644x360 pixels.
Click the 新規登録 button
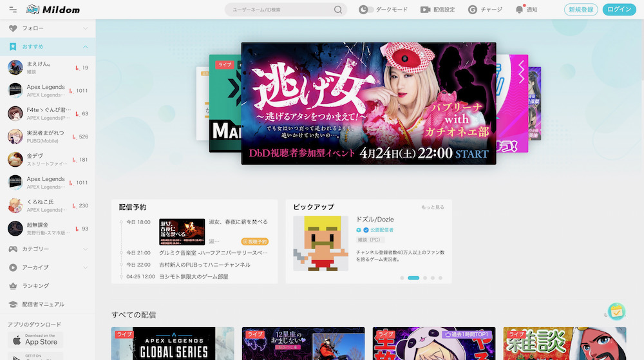pyautogui.click(x=581, y=10)
